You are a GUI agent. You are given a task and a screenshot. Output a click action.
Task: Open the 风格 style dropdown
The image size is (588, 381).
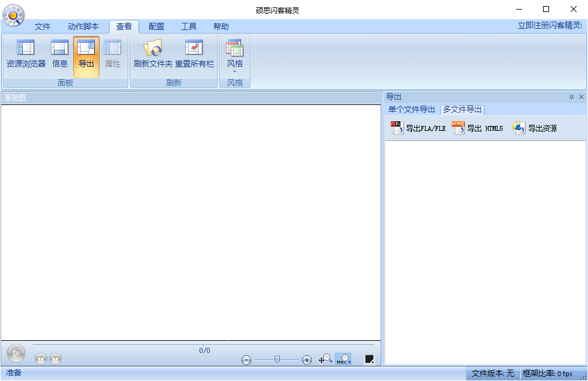(235, 56)
